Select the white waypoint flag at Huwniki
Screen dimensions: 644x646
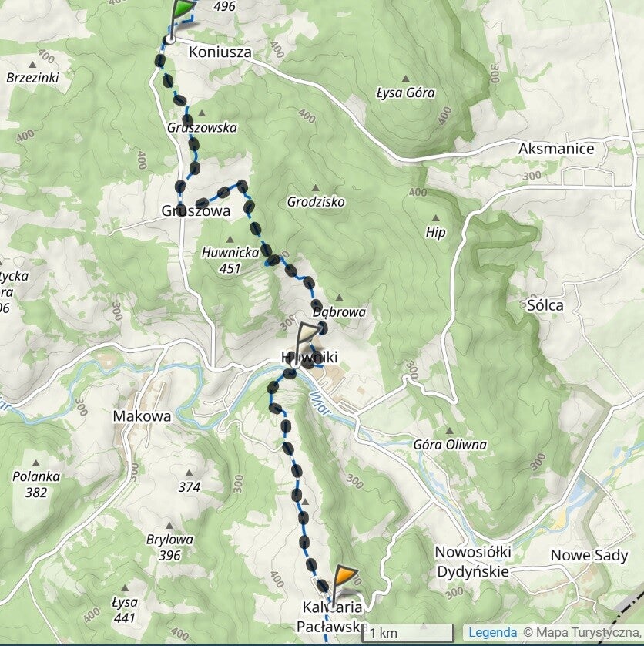(x=308, y=338)
